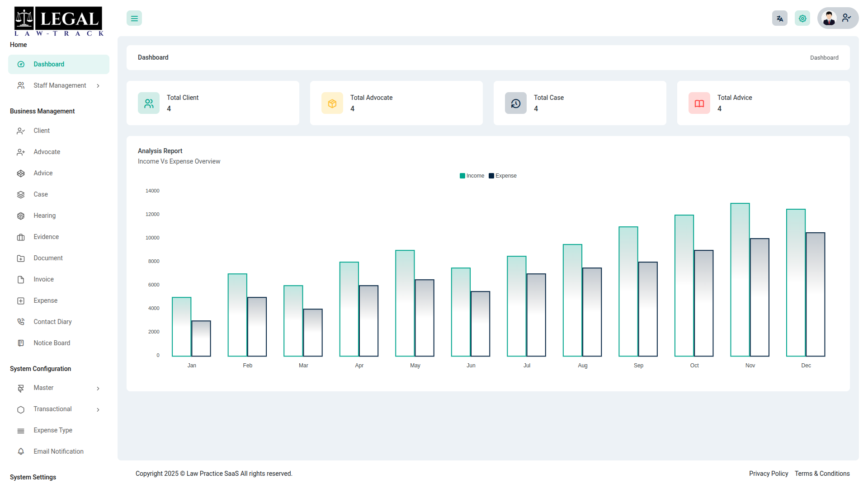Click the Total Advocate box icon
The height and width of the screenshot is (488, 868).
click(332, 103)
